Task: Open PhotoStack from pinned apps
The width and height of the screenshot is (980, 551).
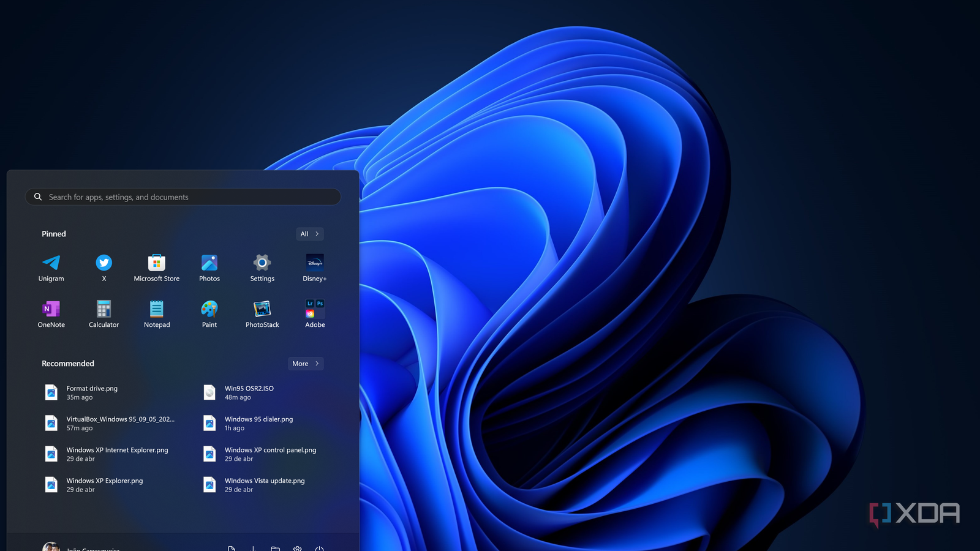Action: [x=262, y=313]
